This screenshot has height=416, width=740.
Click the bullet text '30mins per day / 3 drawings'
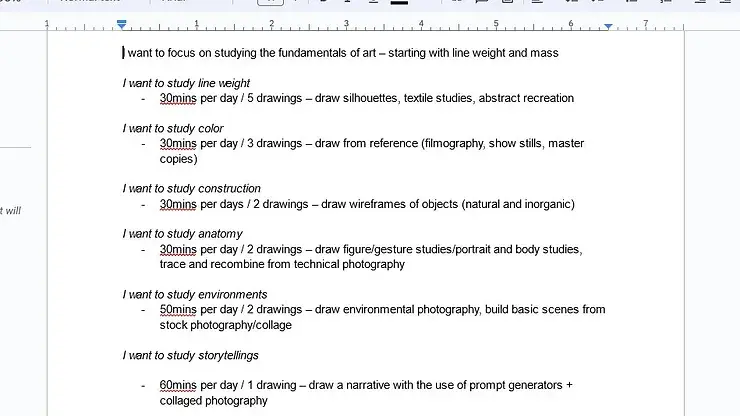pos(231,144)
